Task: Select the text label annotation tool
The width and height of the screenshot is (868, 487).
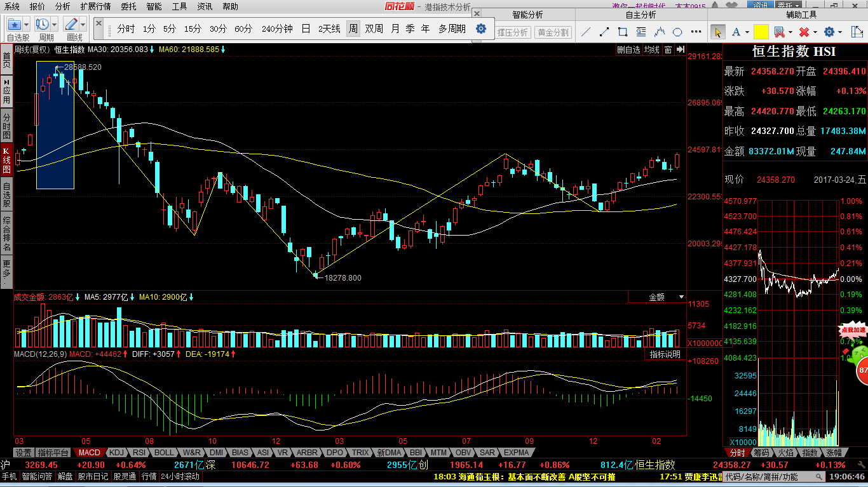Action: (641, 32)
